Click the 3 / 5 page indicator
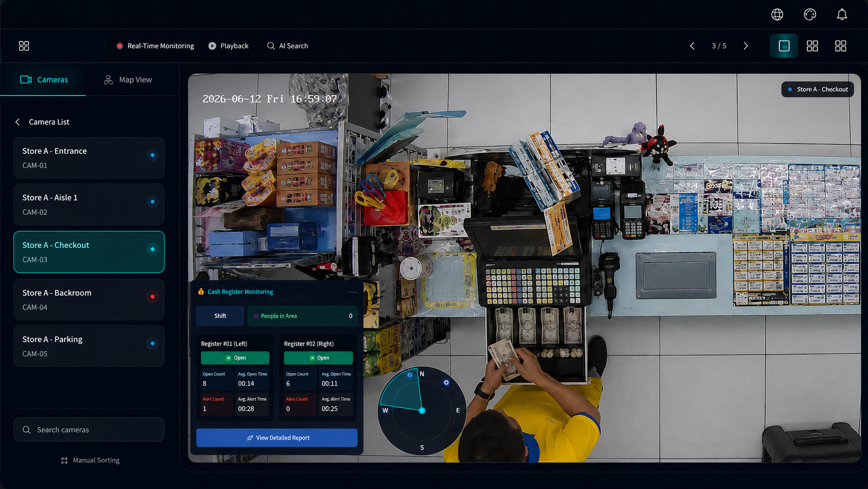The height and width of the screenshot is (489, 868). click(x=719, y=46)
